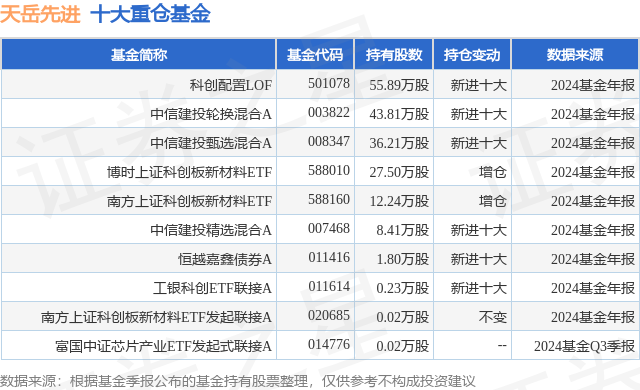Open the 中信建投精选混合A fund name
Viewport: 640px width, 390px height.
[211, 230]
